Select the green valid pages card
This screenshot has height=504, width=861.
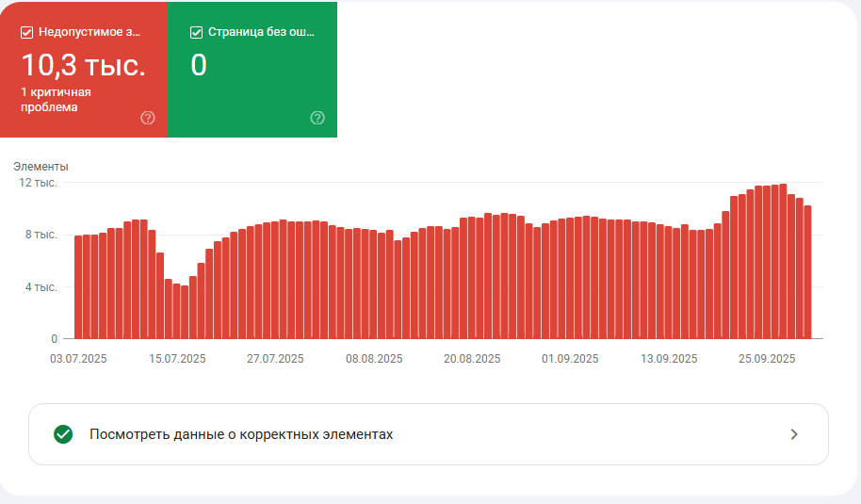pos(252,70)
